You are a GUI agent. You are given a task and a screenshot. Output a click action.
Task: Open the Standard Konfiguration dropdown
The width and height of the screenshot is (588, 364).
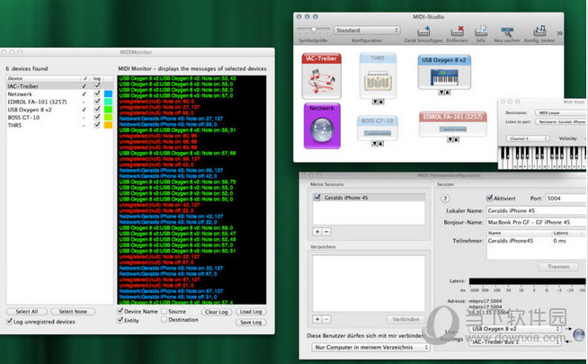(367, 30)
